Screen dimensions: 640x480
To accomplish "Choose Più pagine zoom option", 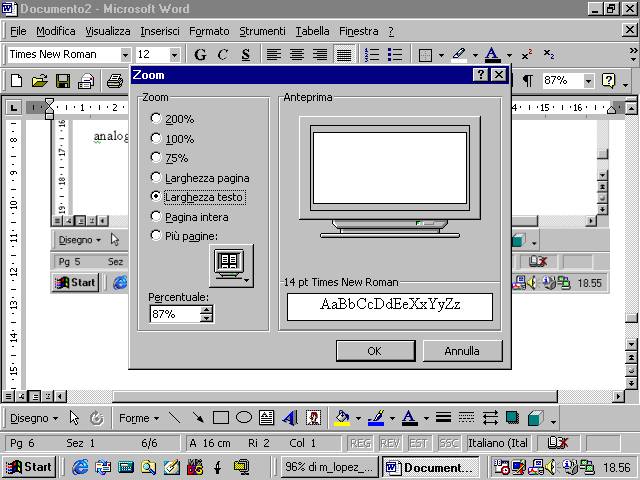I will pos(184,236).
